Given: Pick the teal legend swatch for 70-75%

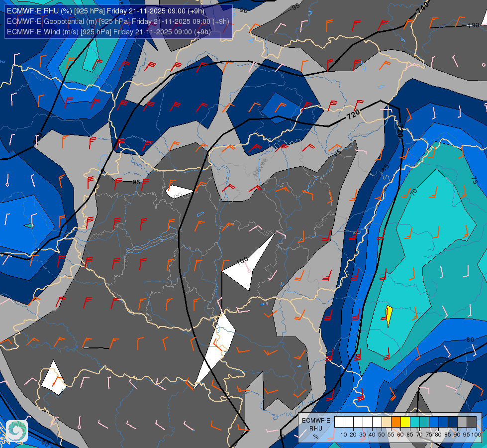Looking at the screenshot, I should (424, 422).
